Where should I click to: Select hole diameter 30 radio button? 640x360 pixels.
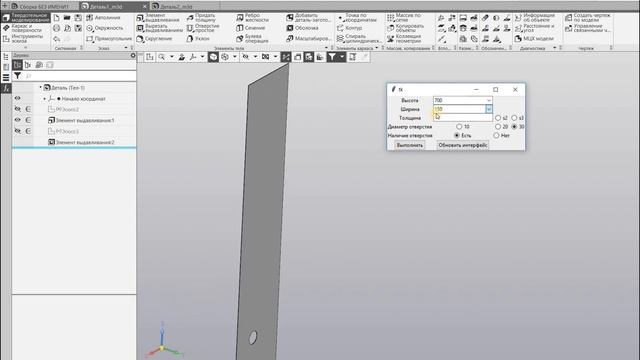[x=514, y=127]
